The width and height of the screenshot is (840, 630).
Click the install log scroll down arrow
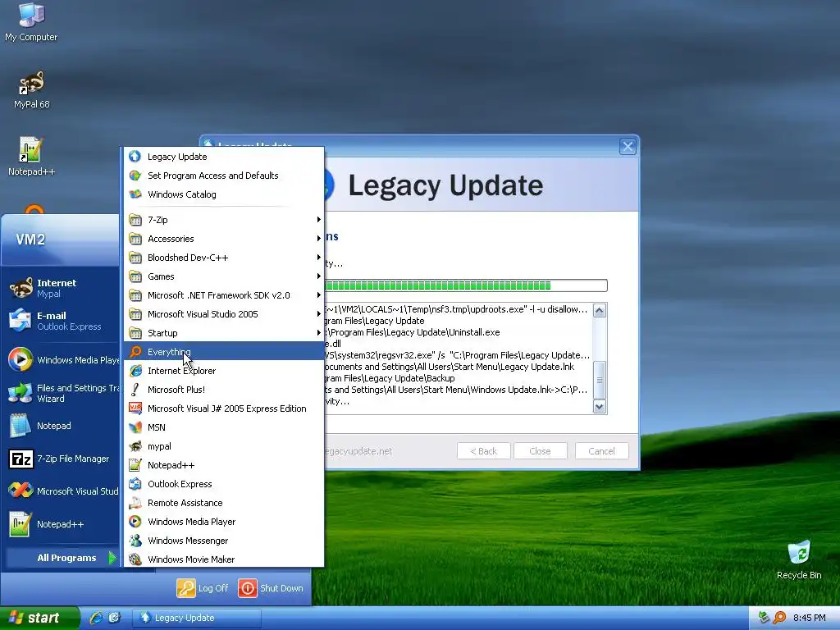pos(600,407)
